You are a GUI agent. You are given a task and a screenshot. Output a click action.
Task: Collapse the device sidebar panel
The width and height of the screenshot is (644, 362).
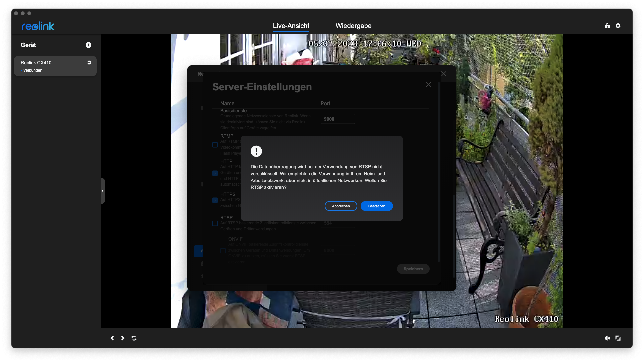pyautogui.click(x=103, y=191)
